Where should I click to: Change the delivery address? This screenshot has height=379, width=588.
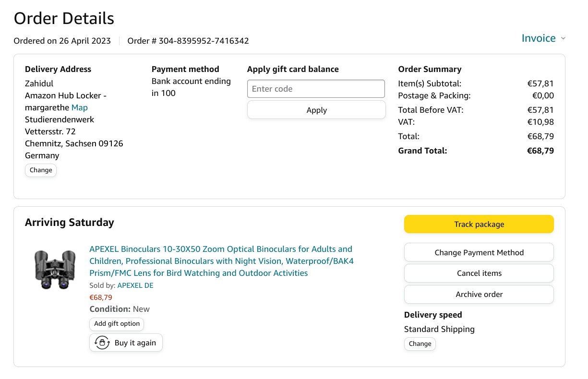click(41, 170)
